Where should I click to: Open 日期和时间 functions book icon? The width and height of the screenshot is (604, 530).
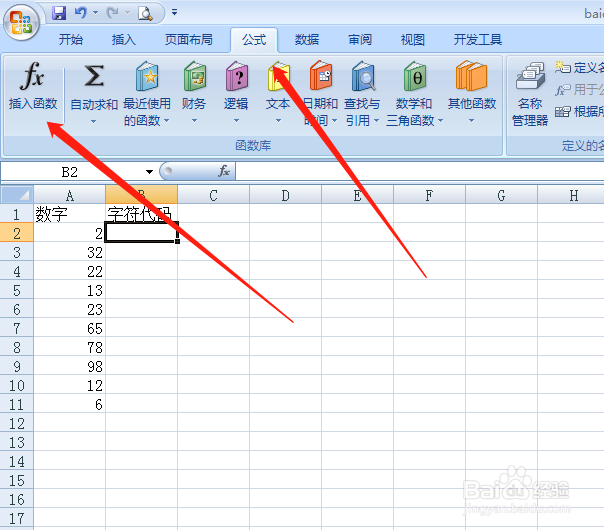click(320, 76)
